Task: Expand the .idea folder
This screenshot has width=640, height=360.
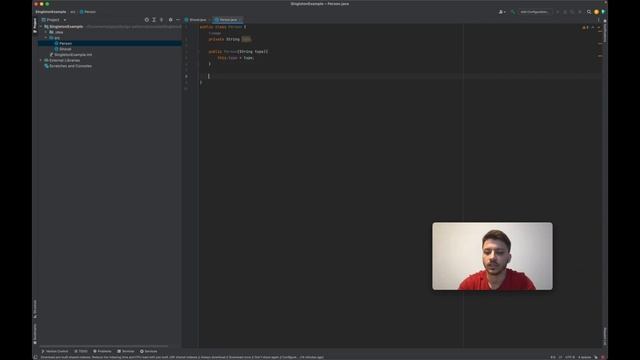Action: (46, 32)
